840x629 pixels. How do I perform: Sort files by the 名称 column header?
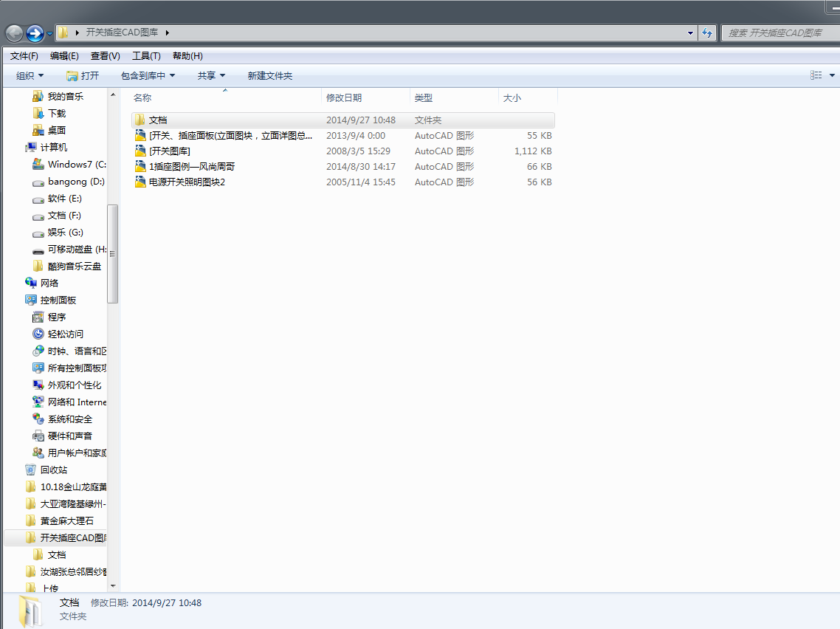tap(225, 97)
